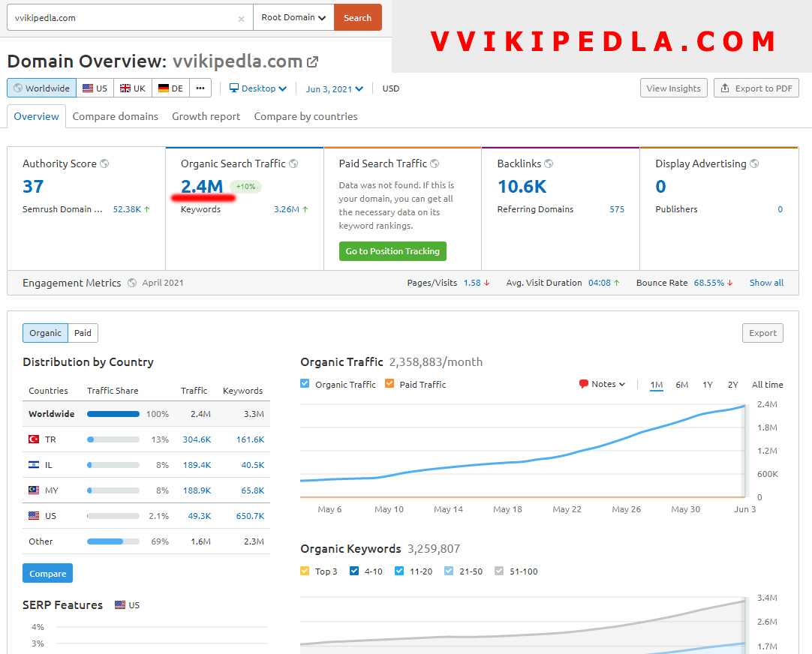The image size is (812, 654).
Task: Select DE database tab
Action: [171, 88]
